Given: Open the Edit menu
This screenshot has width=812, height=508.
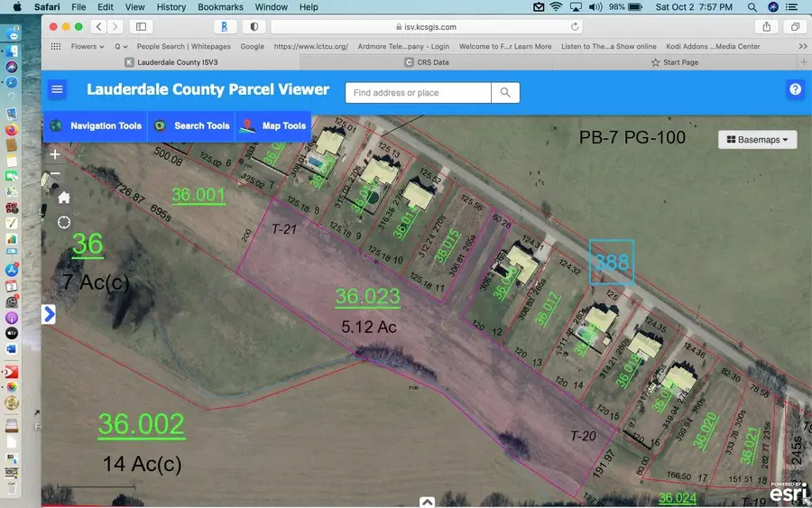Looking at the screenshot, I should pyautogui.click(x=106, y=6).
